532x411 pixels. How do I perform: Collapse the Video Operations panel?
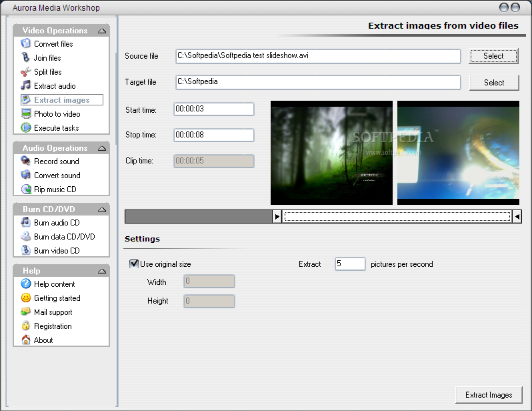(x=101, y=31)
